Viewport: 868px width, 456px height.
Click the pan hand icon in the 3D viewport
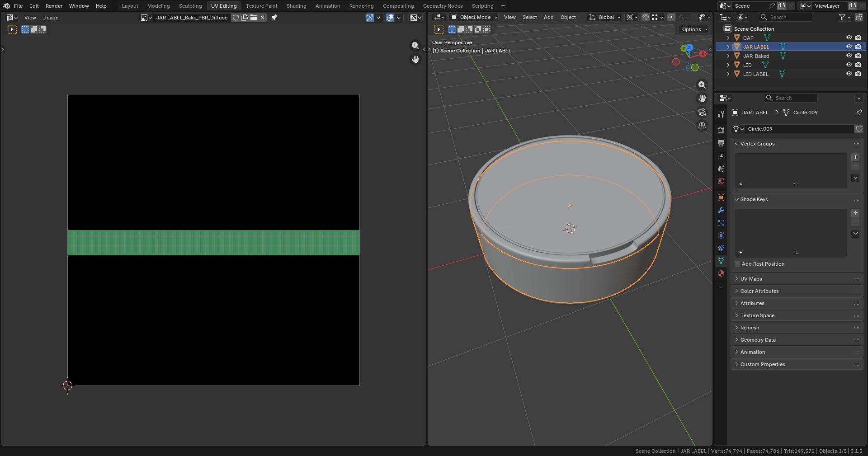(702, 99)
